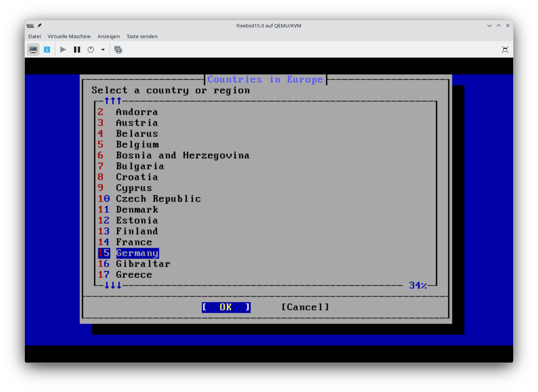
Task: Expand the shutdown options dropdown arrow
Action: click(x=103, y=50)
